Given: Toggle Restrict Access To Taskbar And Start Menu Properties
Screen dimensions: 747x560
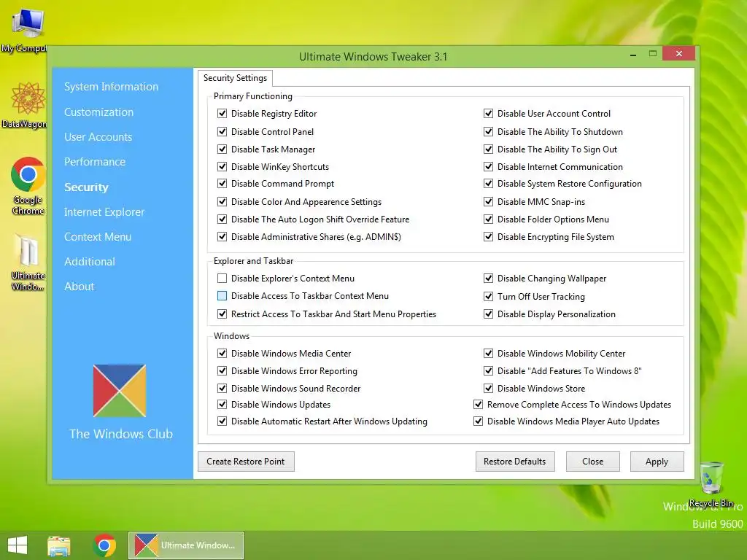Looking at the screenshot, I should 222,314.
